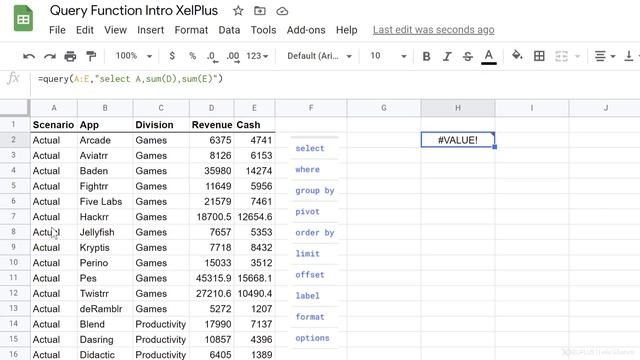
Task: Select cell H2 showing #VALUE!
Action: click(458, 140)
